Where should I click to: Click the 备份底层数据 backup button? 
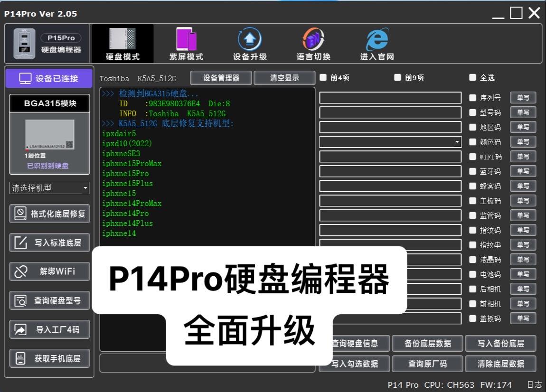tap(428, 344)
